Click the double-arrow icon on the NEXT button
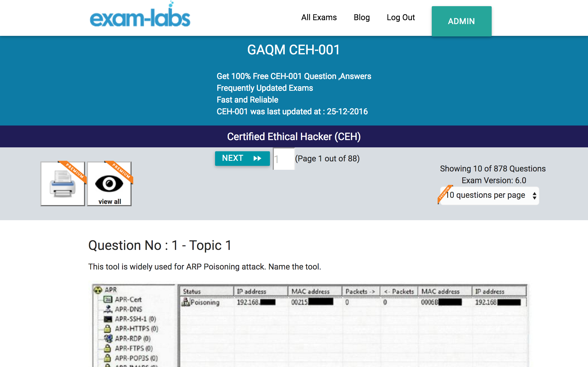The image size is (588, 367). (257, 158)
